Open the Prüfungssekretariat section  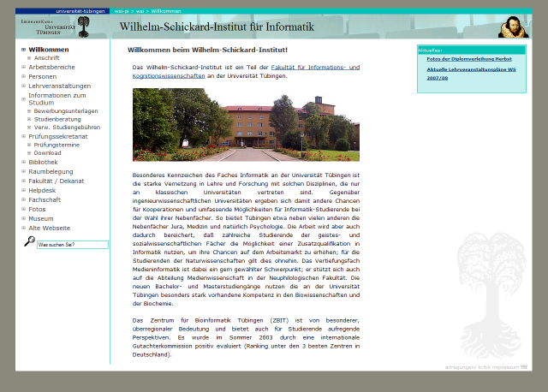(x=58, y=136)
